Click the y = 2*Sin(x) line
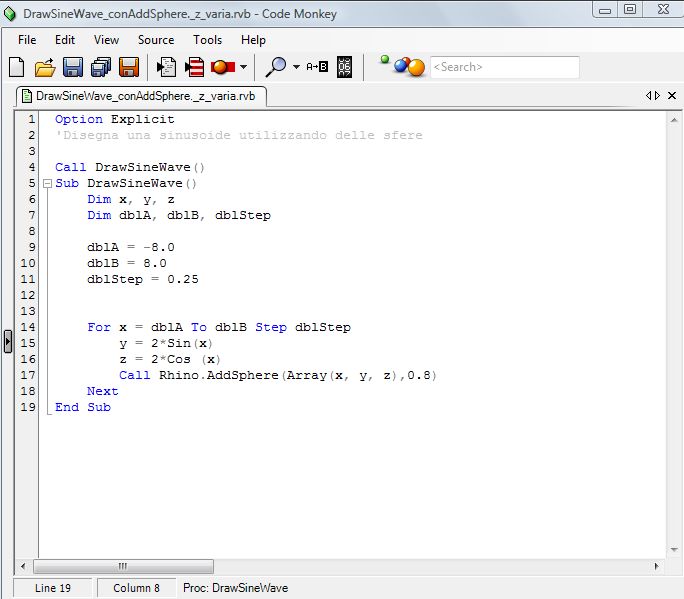Screen dimensions: 684x599 pyautogui.click(x=166, y=343)
